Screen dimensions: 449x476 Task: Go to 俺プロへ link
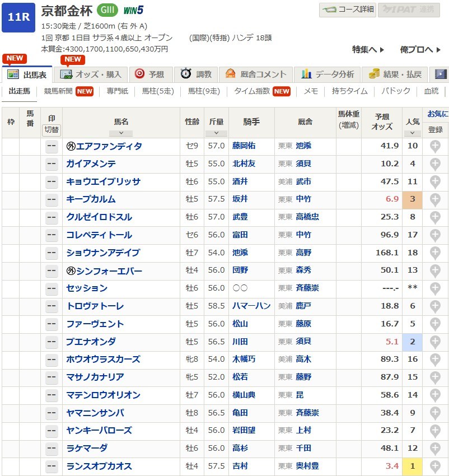pyautogui.click(x=420, y=49)
